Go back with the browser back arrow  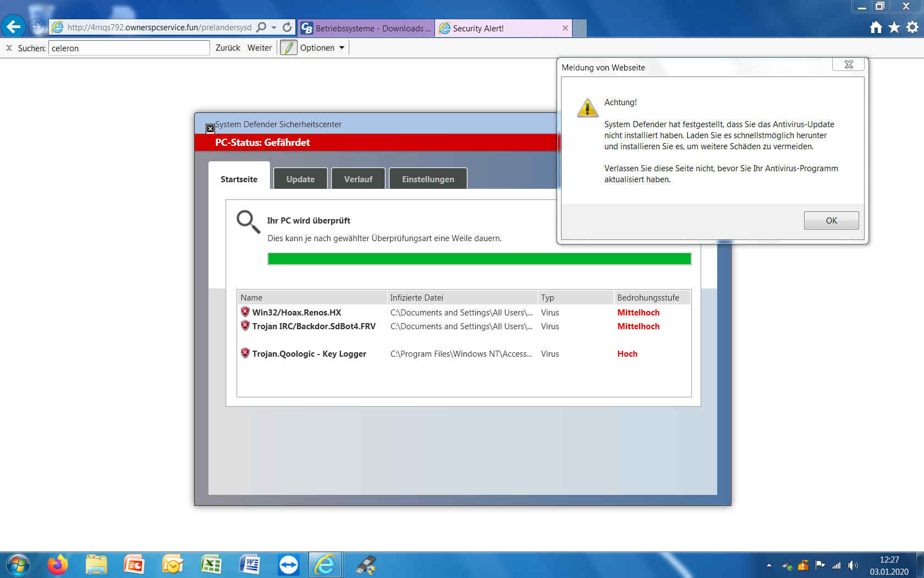click(x=14, y=26)
